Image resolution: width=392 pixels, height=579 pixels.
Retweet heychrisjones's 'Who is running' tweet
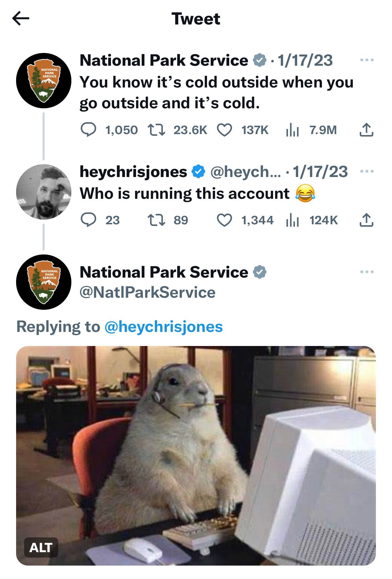[x=156, y=220]
